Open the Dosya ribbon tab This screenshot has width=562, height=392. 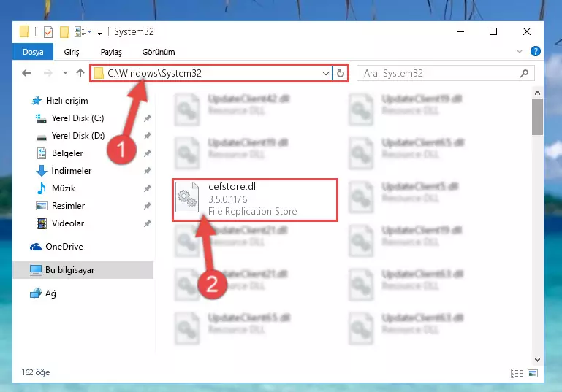coord(33,52)
